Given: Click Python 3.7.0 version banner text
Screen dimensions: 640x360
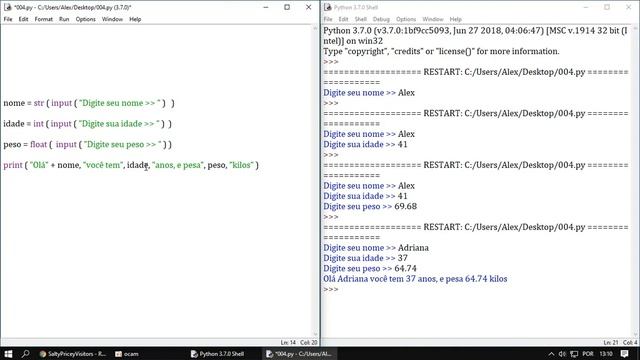Looking at the screenshot, I should [475, 36].
